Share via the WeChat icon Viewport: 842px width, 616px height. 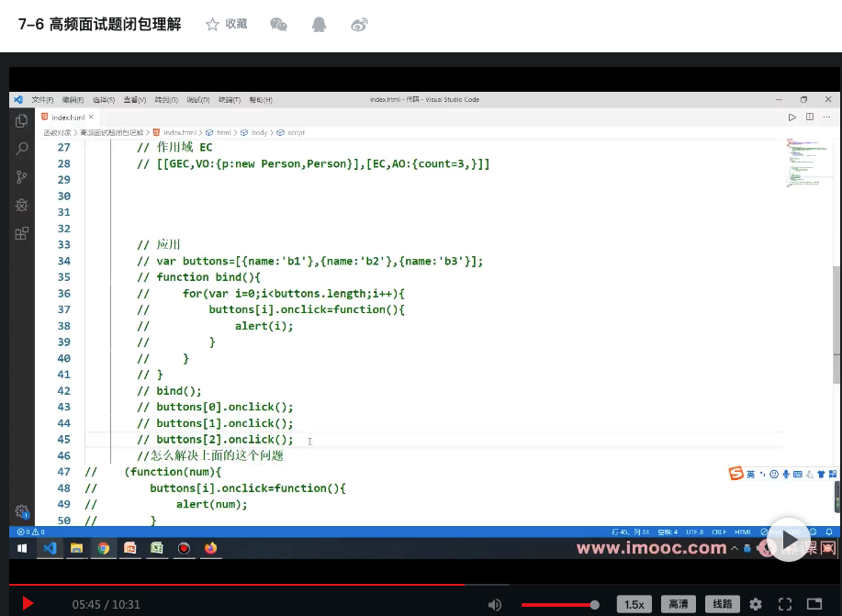pyautogui.click(x=278, y=24)
